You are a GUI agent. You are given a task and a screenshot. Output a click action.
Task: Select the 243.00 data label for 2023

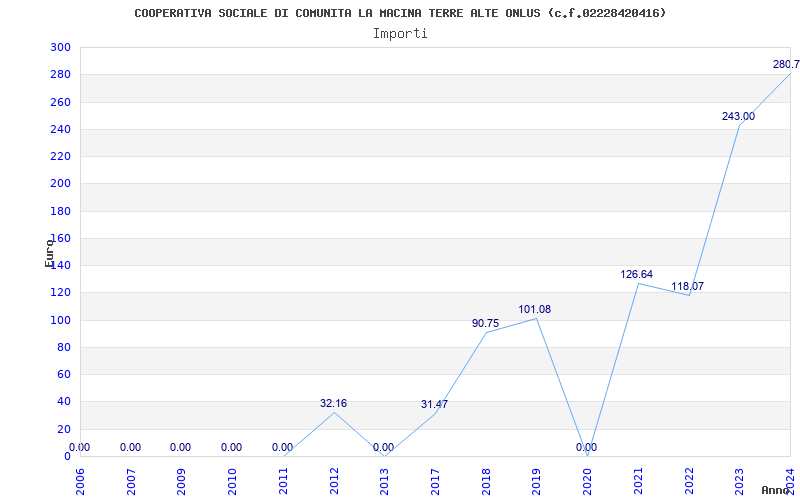738,116
